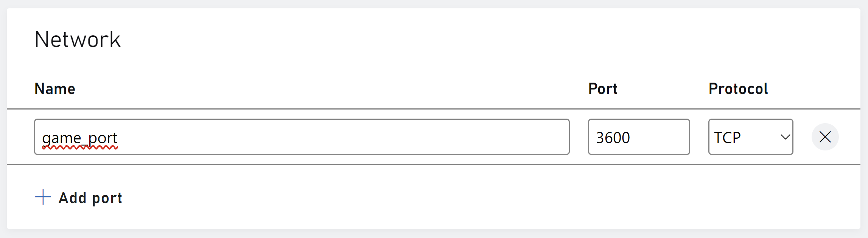Click the plus icon next to Add port
868x238 pixels.
click(43, 197)
